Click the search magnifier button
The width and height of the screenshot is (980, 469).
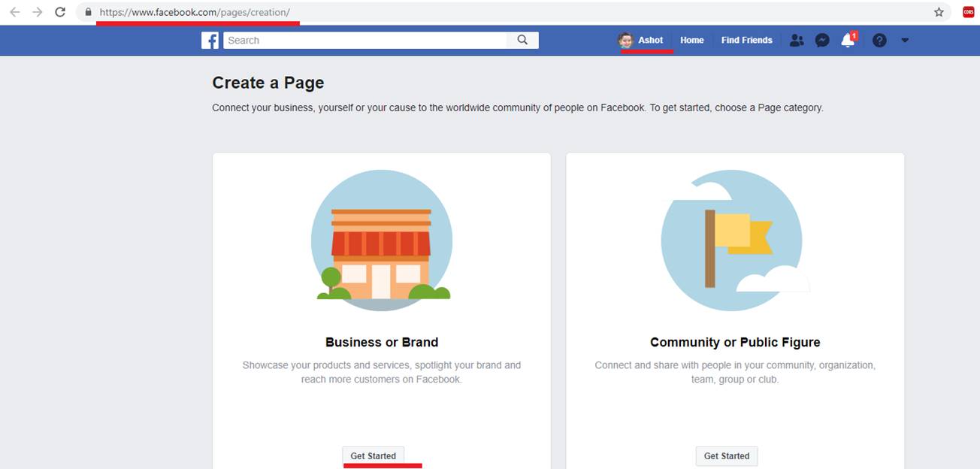tap(522, 41)
